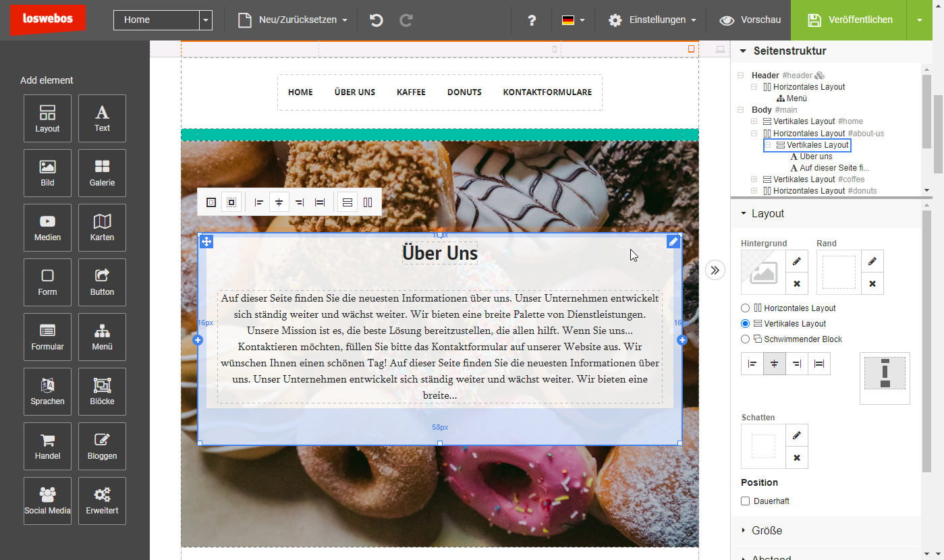Select the Handel shopping cart element
Image resolution: width=944 pixels, height=560 pixels.
click(47, 446)
